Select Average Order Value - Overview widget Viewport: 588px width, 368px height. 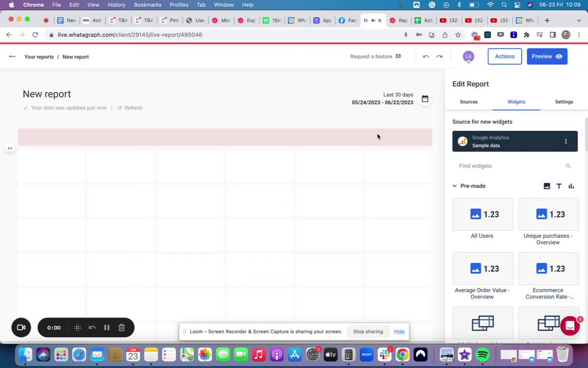[483, 268]
